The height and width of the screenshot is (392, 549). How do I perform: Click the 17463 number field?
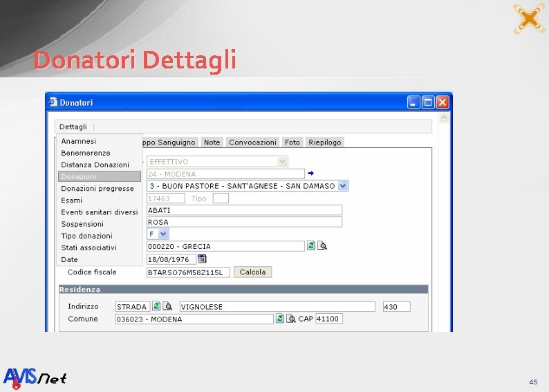coord(166,198)
